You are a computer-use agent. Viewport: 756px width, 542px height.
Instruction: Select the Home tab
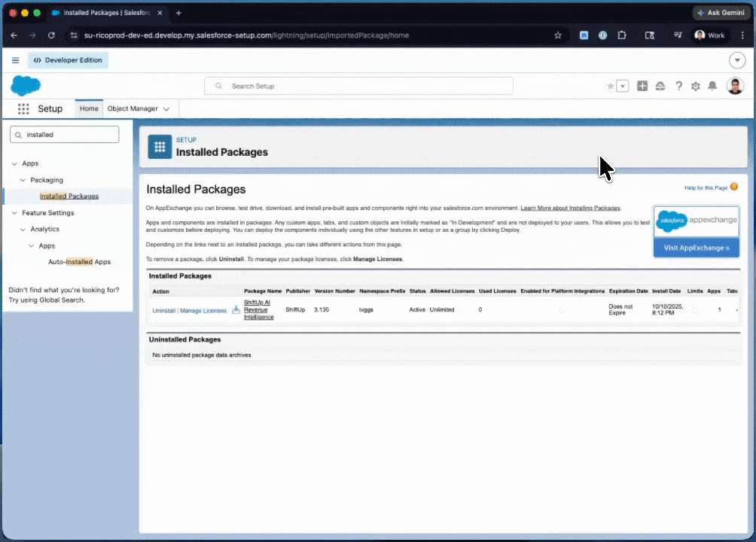89,108
